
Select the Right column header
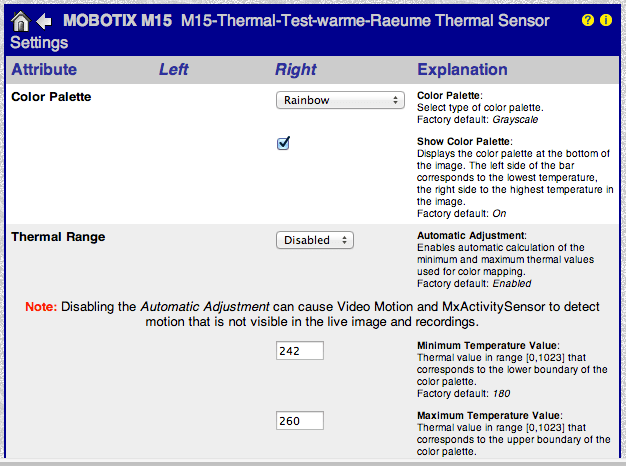point(295,70)
